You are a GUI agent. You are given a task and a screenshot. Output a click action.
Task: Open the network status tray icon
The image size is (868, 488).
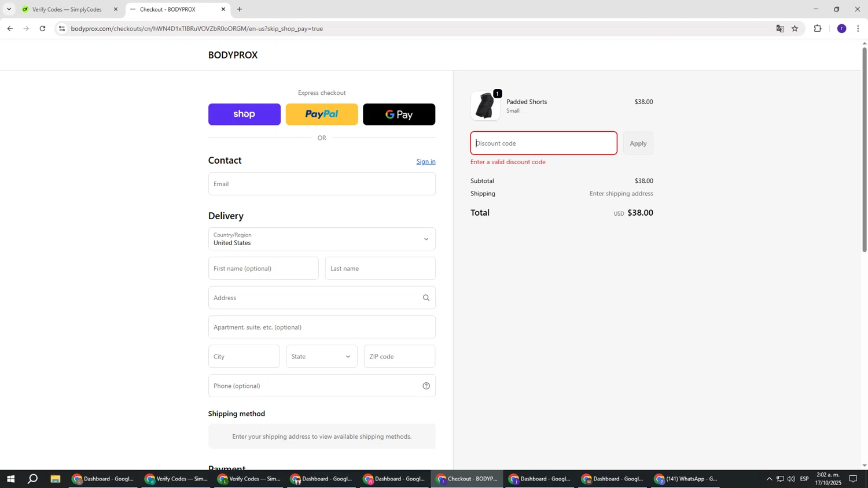pyautogui.click(x=780, y=479)
